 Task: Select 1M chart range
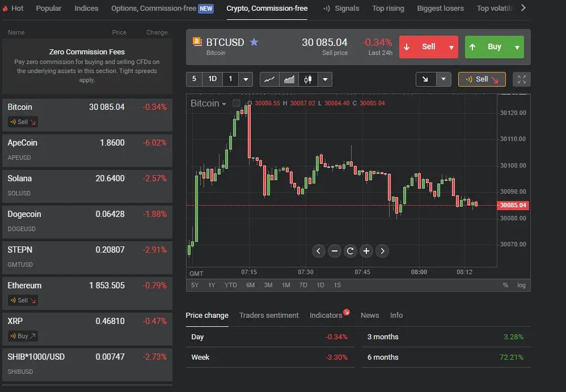tap(286, 285)
